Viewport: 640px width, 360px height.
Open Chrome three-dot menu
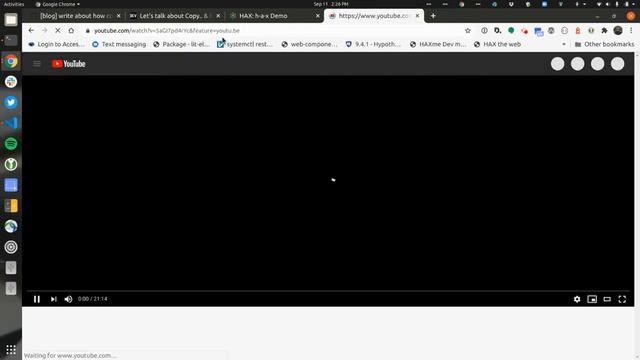click(x=631, y=31)
